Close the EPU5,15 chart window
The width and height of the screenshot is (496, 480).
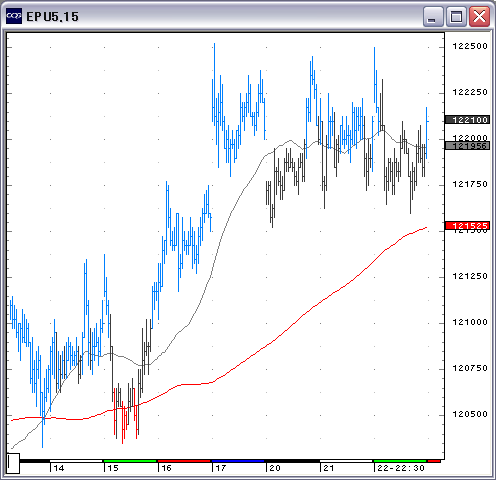point(479,16)
